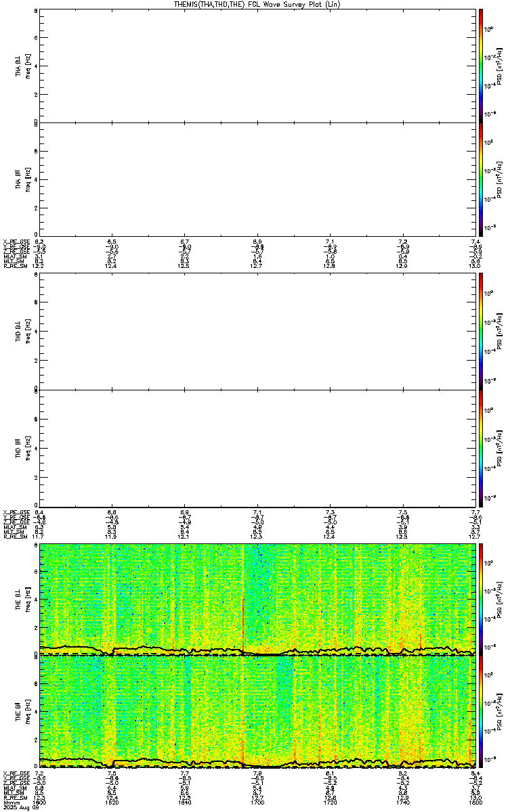This screenshot has width=508, height=812.
Task: Click the 'hhmm' time axis label
Action: pos(10,803)
